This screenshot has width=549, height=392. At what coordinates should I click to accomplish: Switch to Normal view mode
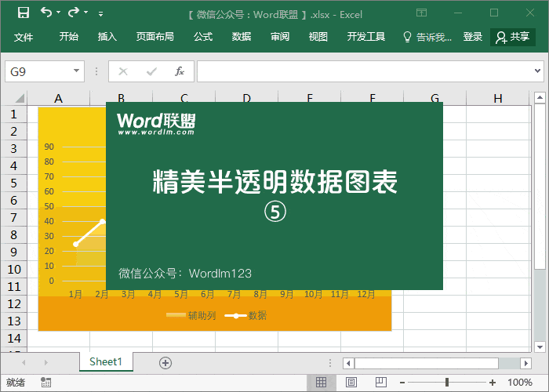pos(321,382)
